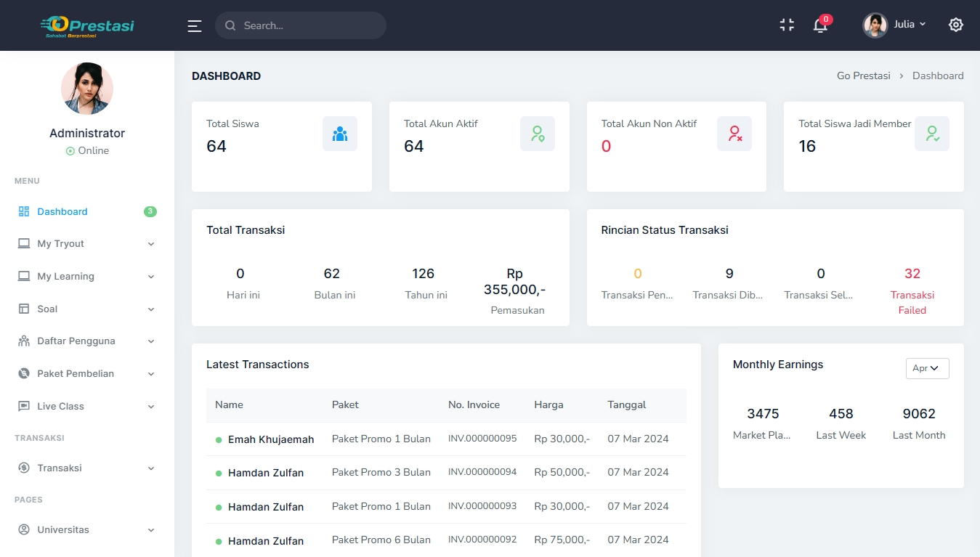Viewport: 980px width, 557px height.
Task: Select the Emah Khujaemah transaction row
Action: click(x=446, y=439)
